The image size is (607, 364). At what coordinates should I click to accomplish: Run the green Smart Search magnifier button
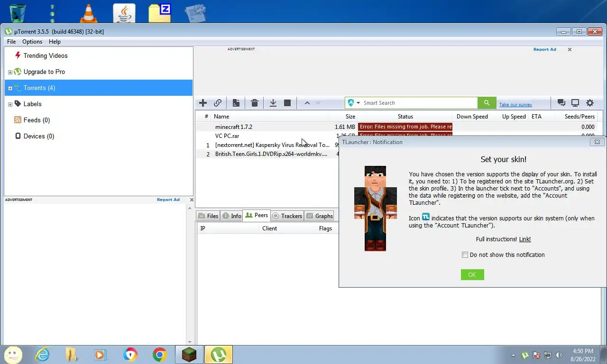(x=487, y=103)
